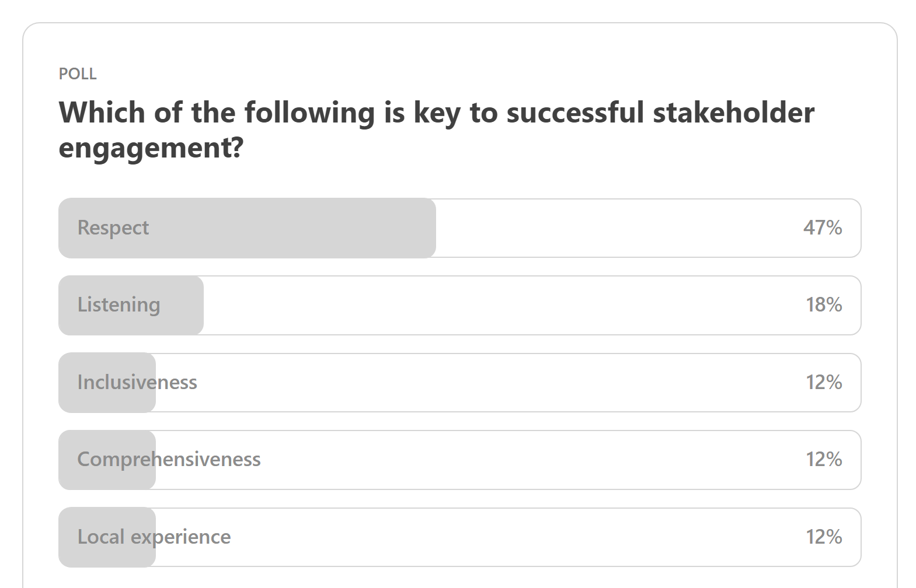Click the word "engagement?" in the question
Screen dimensions: 916x588
(151, 147)
